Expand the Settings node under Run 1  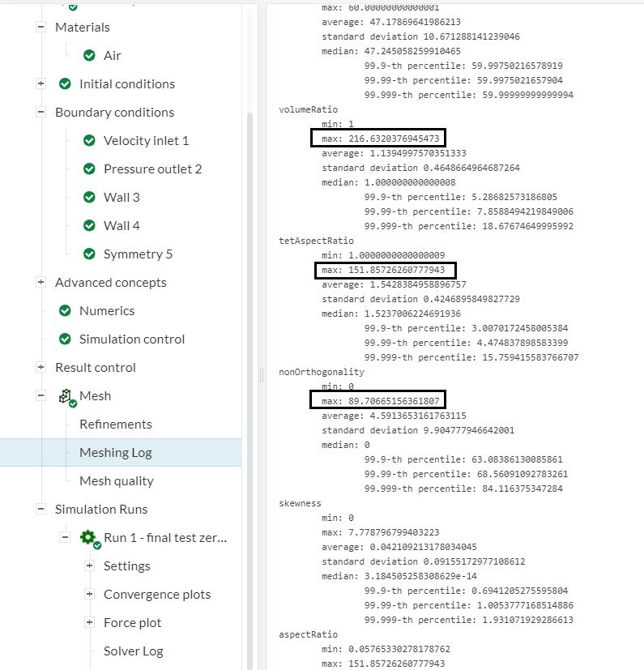(89, 565)
